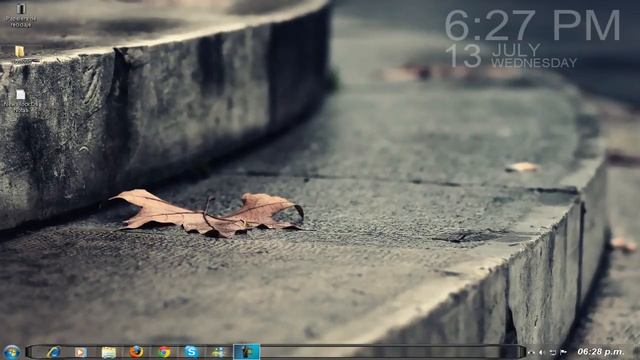640x360 pixels.
Task: Open the Action Center flag icon
Action: coord(563,352)
